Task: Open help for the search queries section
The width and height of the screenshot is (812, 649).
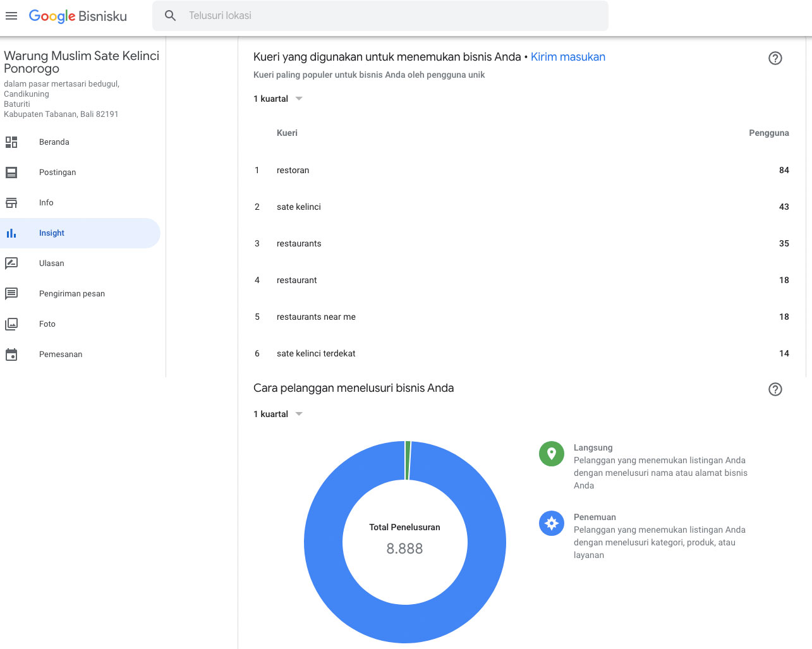Action: pos(775,58)
